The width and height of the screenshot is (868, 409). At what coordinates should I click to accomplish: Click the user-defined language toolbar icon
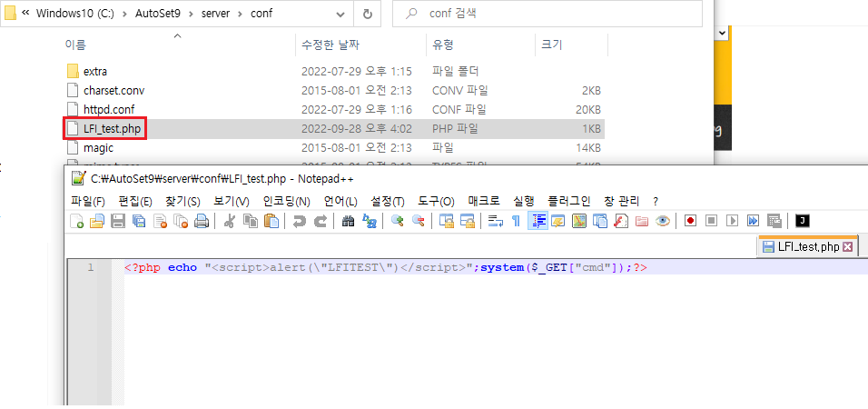tap(557, 221)
